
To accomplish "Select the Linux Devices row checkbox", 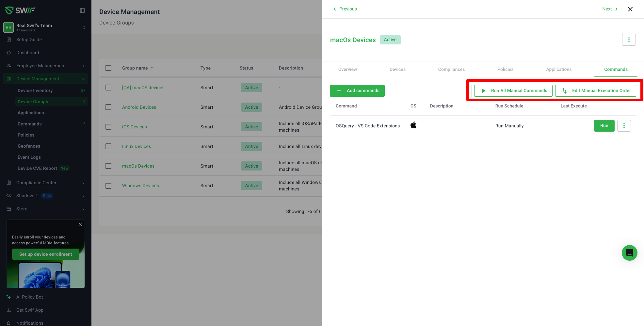I will coord(108,146).
